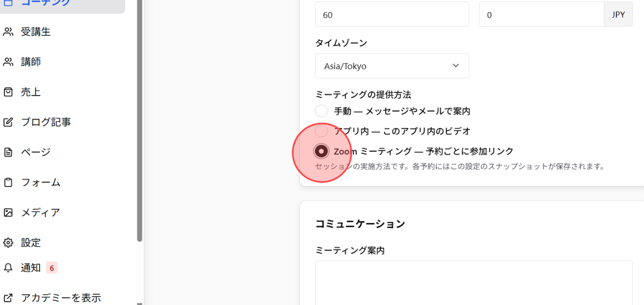Click the コミュニケーション heading
This screenshot has height=305, width=644.
[x=360, y=224]
